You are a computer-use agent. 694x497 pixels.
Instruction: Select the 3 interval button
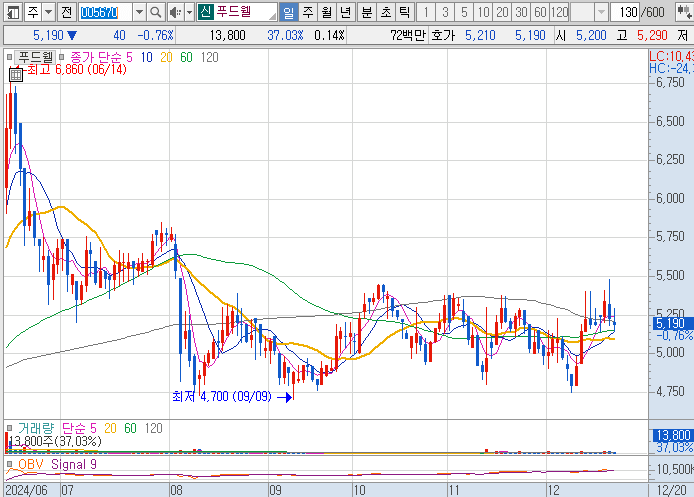click(445, 12)
